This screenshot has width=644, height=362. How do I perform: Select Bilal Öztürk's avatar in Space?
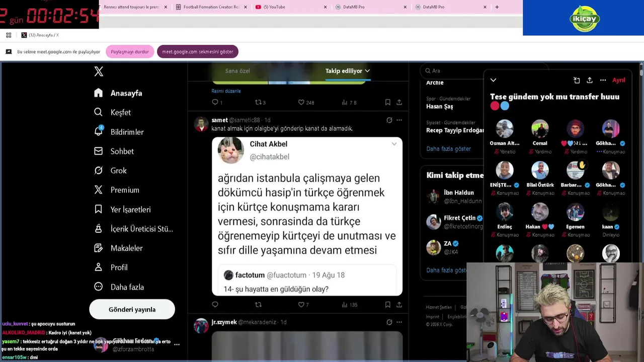coord(540,170)
